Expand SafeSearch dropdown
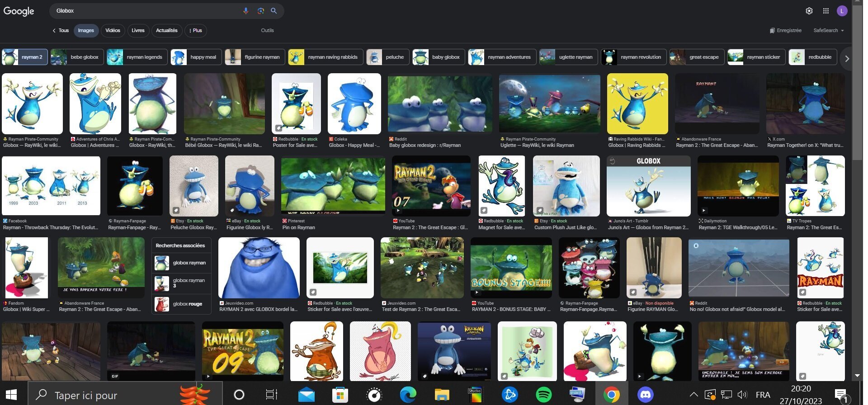Image resolution: width=868 pixels, height=405 pixels. pyautogui.click(x=829, y=30)
